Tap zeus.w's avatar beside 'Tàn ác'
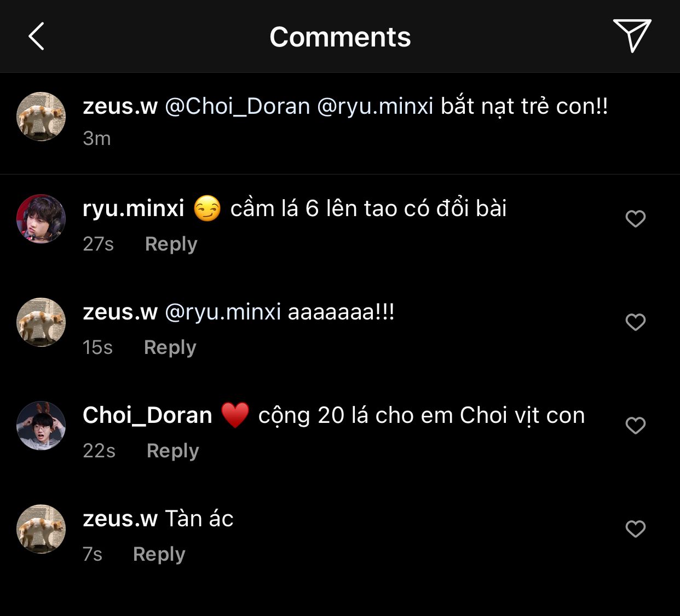This screenshot has width=680, height=616. [x=41, y=529]
